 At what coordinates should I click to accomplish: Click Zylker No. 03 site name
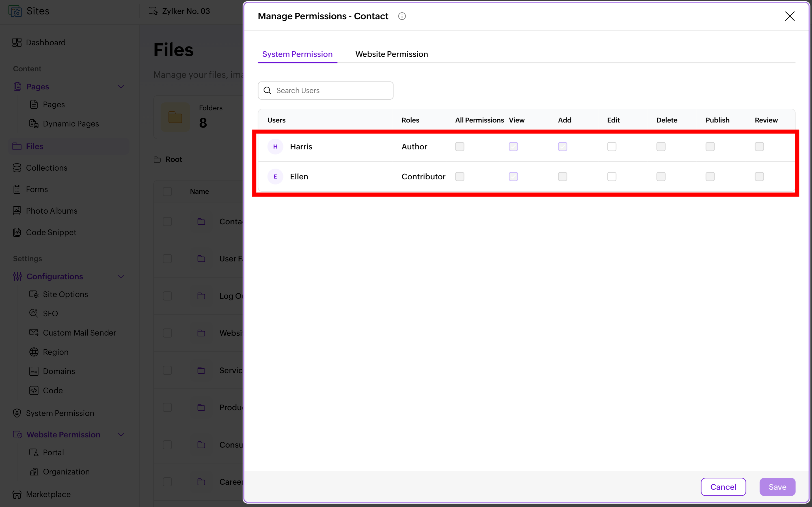(186, 11)
